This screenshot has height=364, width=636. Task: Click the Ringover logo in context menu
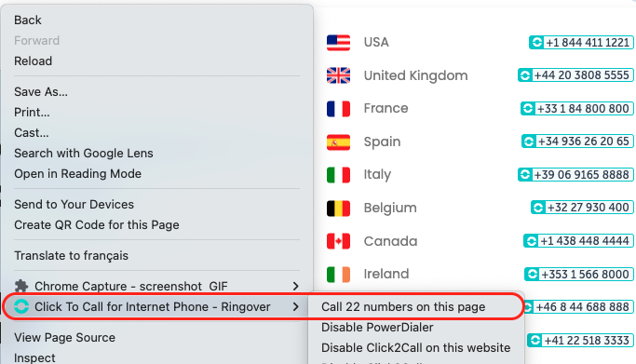tap(21, 306)
